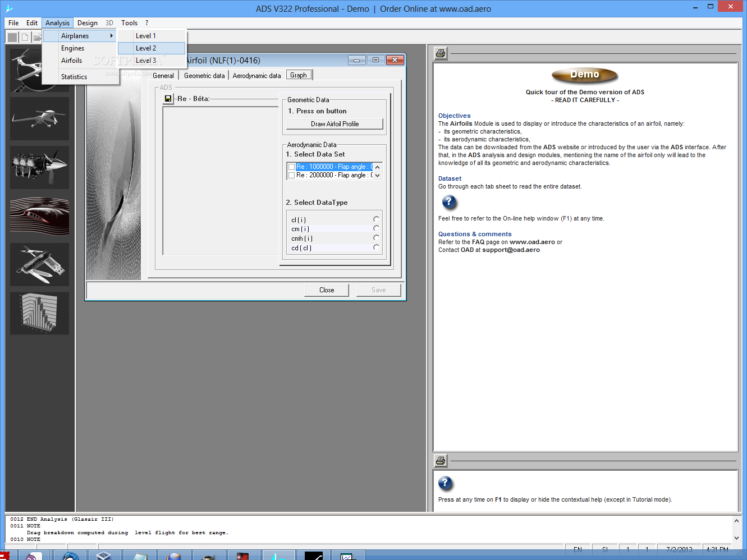Open the Tools menu
The image size is (747, 560).
tap(129, 23)
